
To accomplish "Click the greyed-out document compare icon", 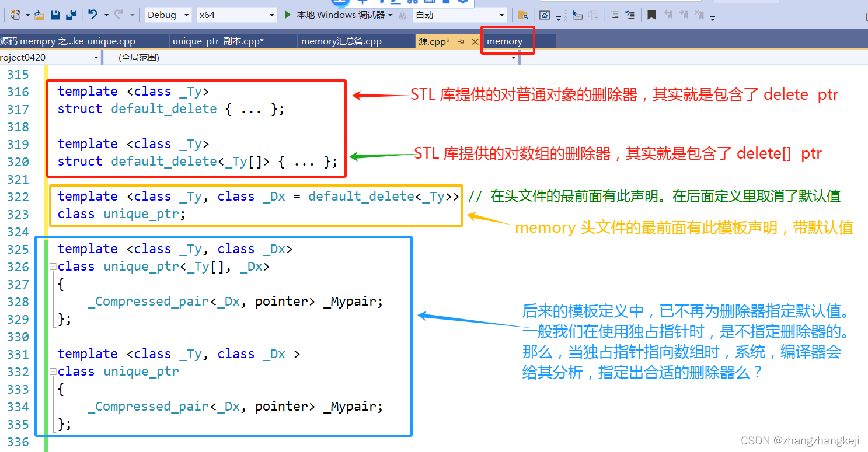I will [x=593, y=15].
